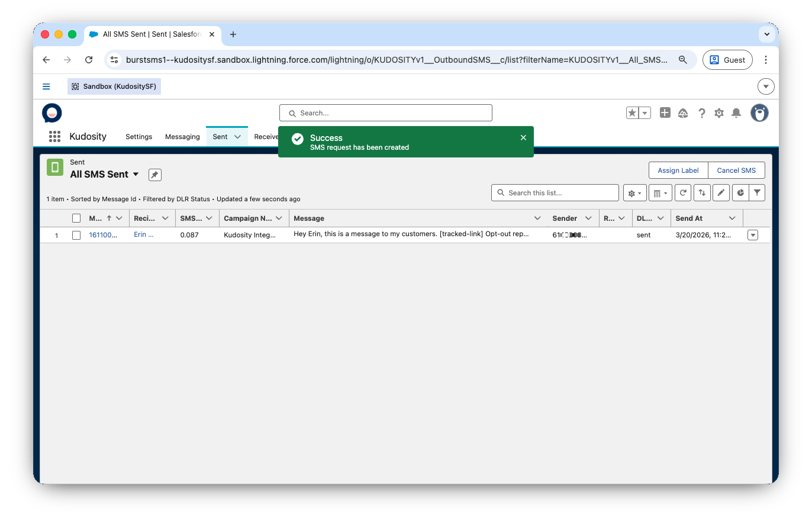Open the Salesforce Setup gear

(719, 113)
